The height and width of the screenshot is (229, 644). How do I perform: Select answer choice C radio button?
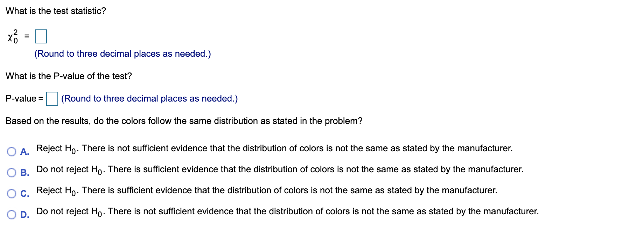(12, 193)
